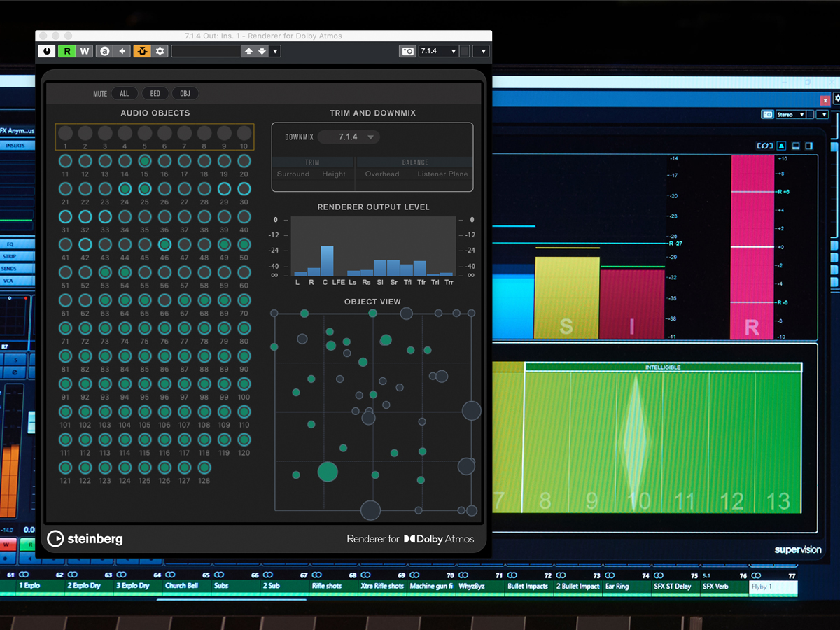Viewport: 840px width, 630px height.
Task: Click the link icon on channel 70
Action: click(464, 575)
